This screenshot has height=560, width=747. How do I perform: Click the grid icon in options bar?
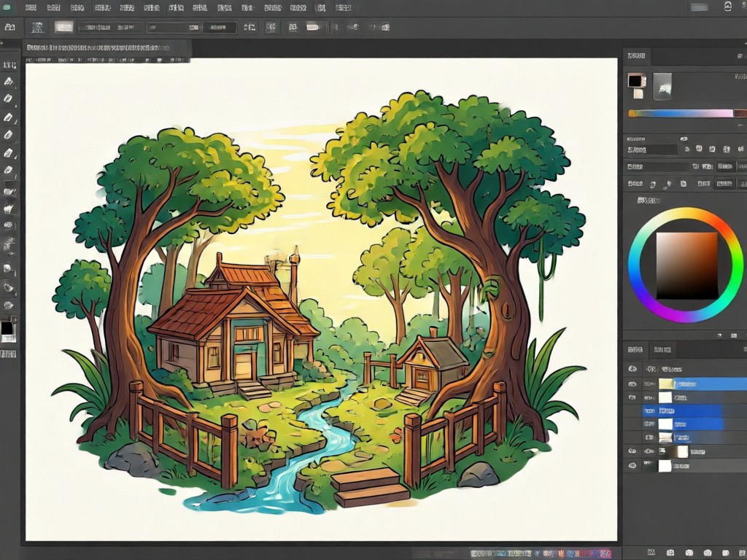271,28
